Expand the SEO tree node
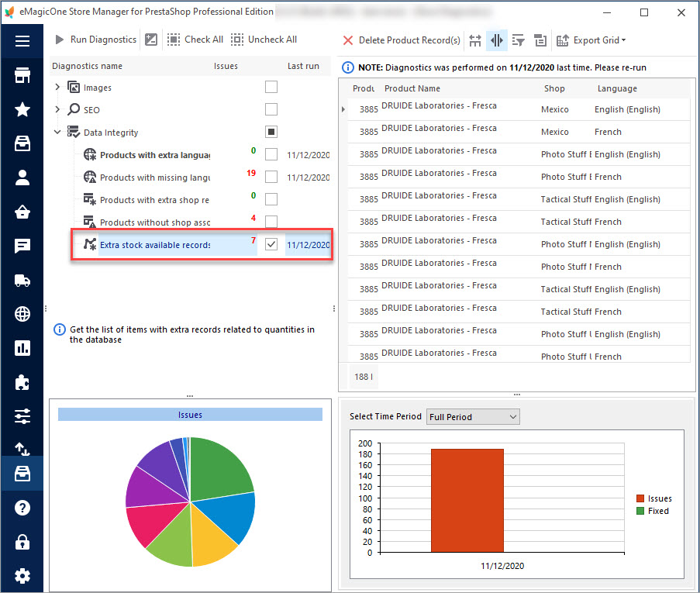 coord(57,109)
